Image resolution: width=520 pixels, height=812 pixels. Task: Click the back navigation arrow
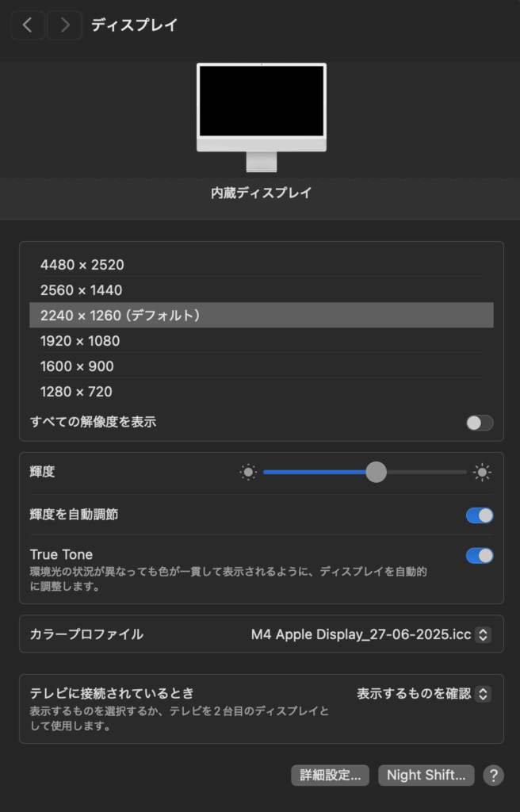tap(28, 25)
